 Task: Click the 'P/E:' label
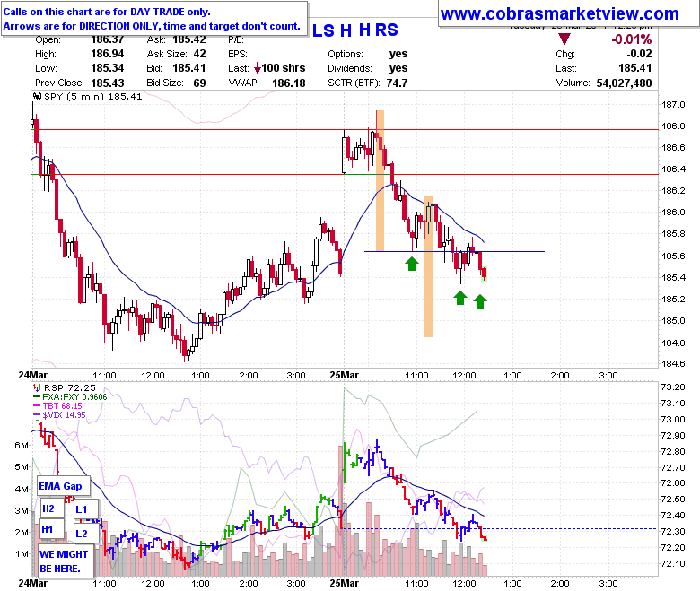(236, 39)
